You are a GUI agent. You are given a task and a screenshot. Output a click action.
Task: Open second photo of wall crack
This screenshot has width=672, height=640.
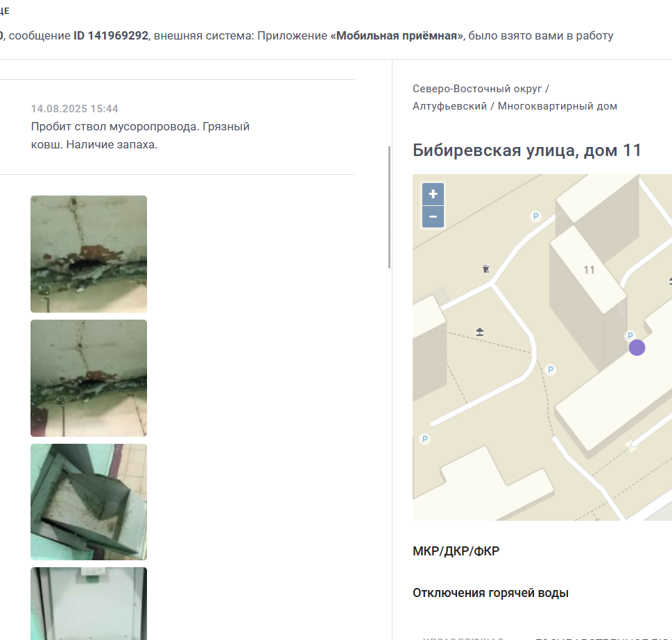[89, 378]
